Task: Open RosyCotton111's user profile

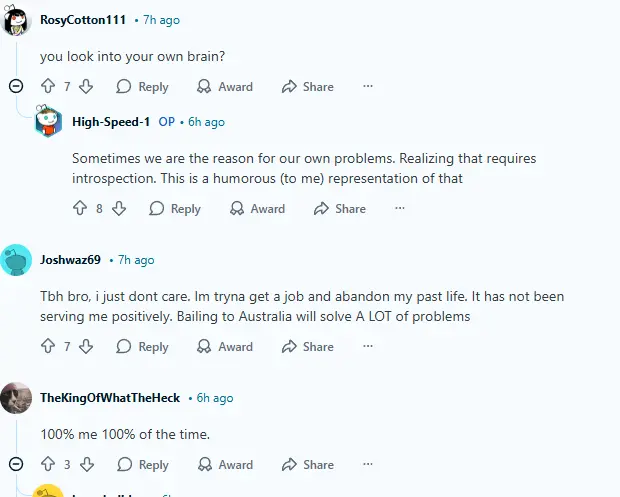Action: pos(82,20)
